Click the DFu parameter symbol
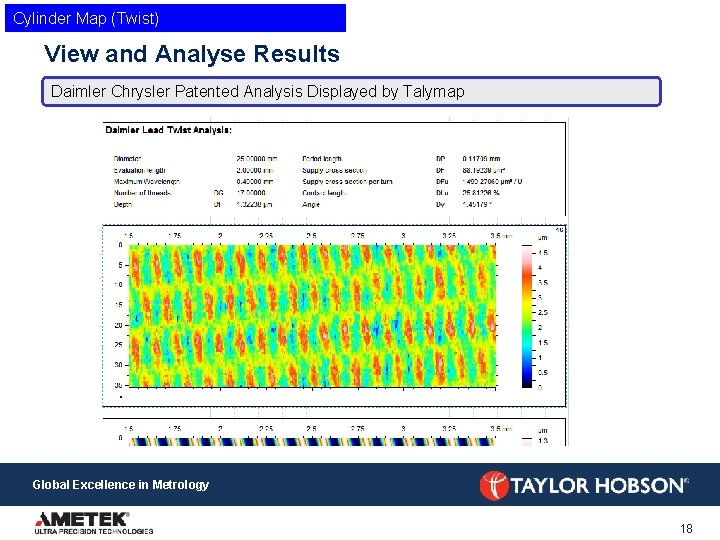This screenshot has width=720, height=540. (x=442, y=181)
